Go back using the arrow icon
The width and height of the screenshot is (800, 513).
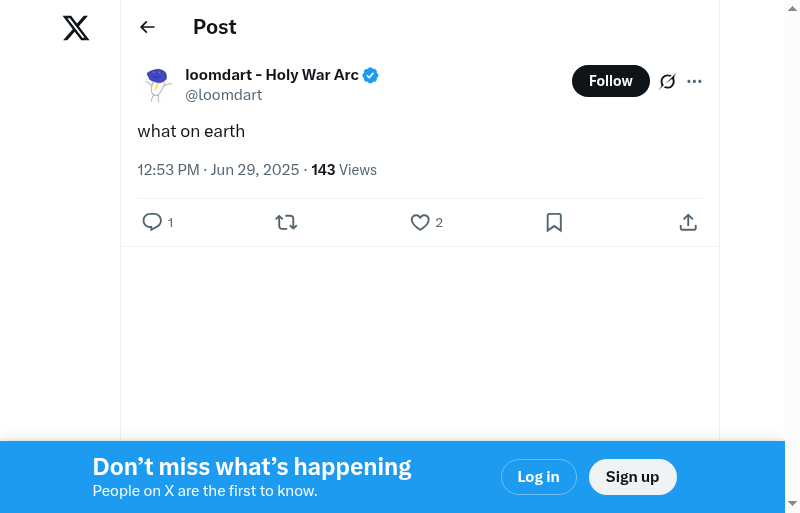click(x=147, y=27)
